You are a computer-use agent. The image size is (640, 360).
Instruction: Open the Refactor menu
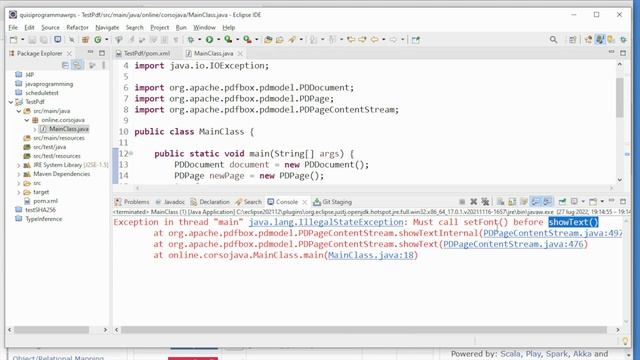pos(77,27)
